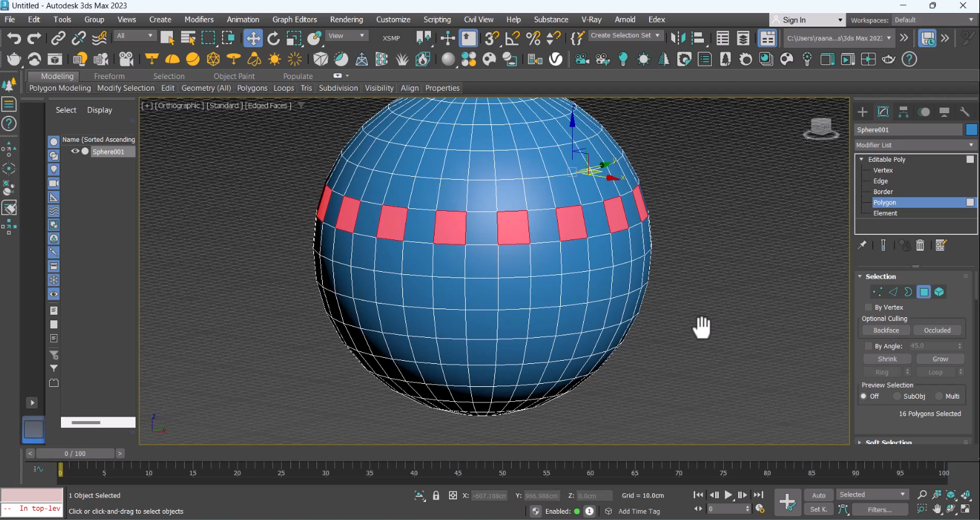Click the Play Animation button
The image size is (980, 520).
pos(728,495)
